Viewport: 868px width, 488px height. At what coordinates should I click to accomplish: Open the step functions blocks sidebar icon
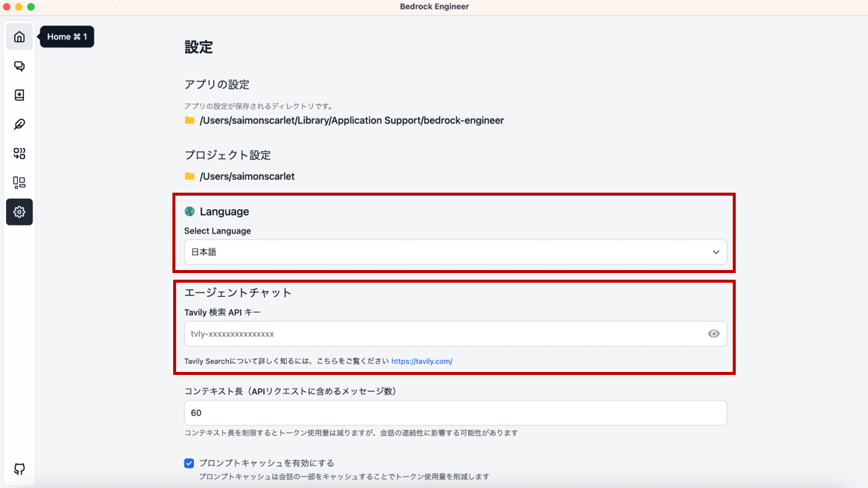(19, 153)
